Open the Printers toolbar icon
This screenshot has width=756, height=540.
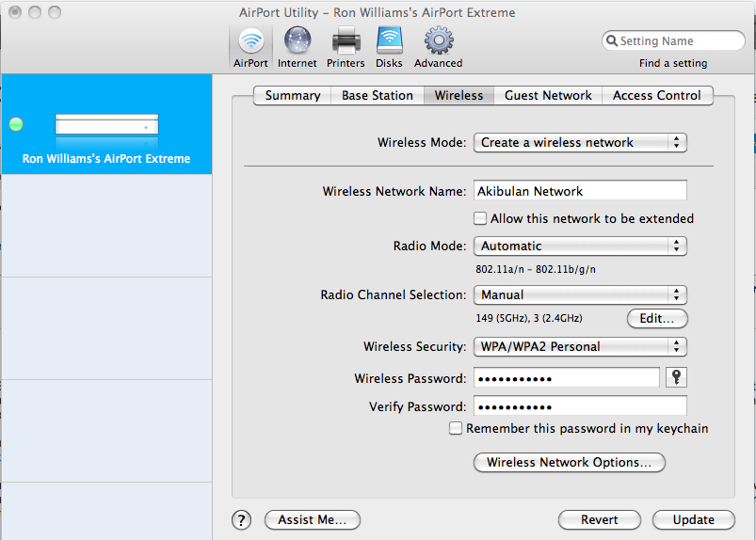tap(346, 48)
